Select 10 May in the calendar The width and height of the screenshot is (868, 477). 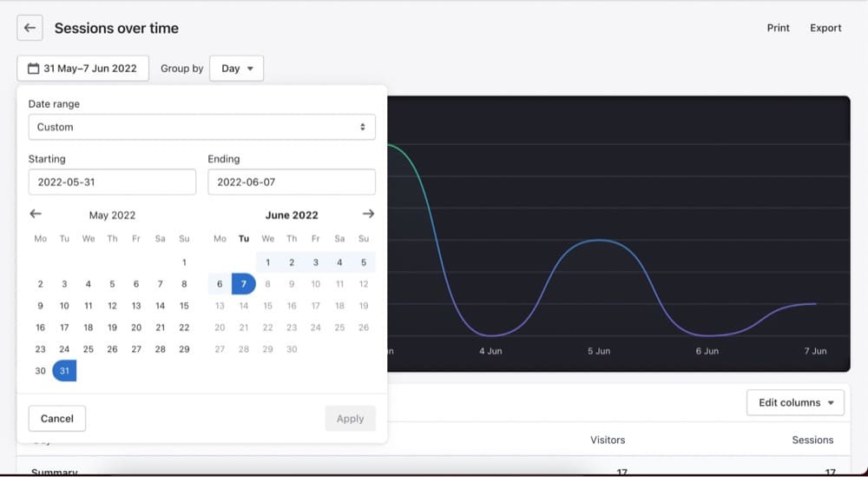64,306
